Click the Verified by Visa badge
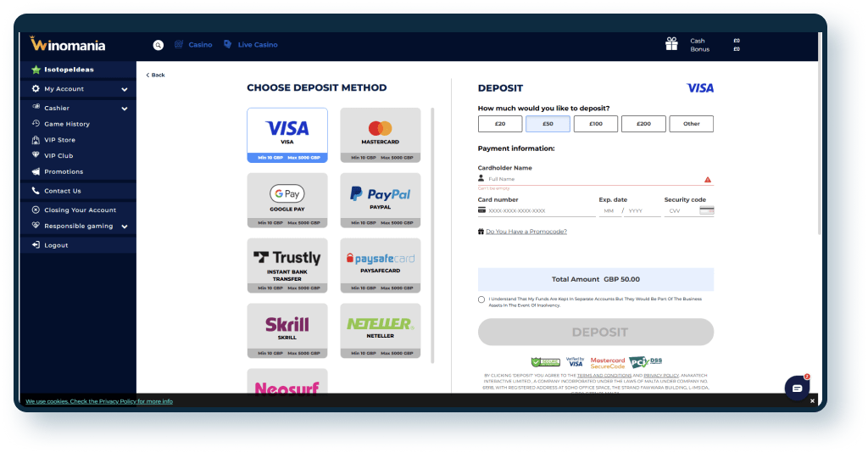 (576, 361)
